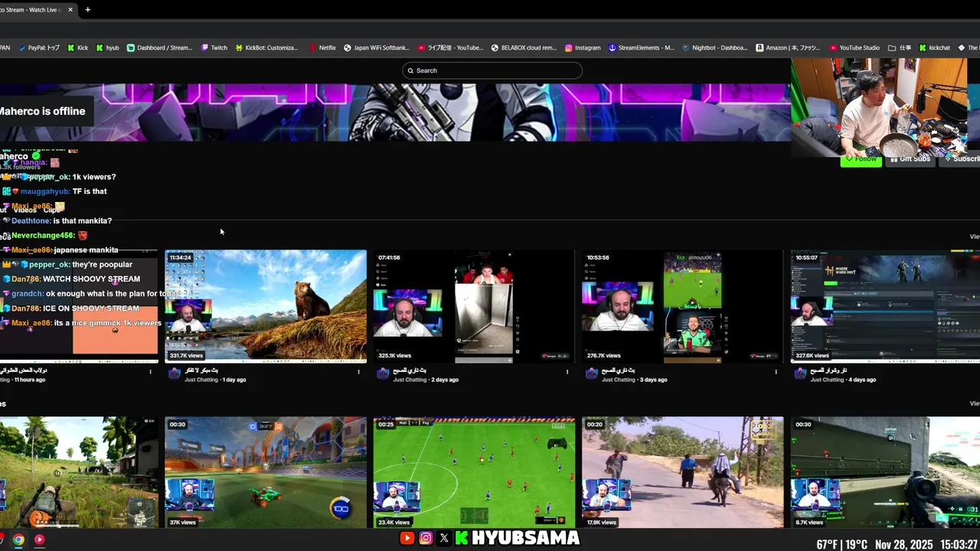Click the channel avatar under 2 days ago video
This screenshot has height=551, width=980.
pyautogui.click(x=383, y=373)
